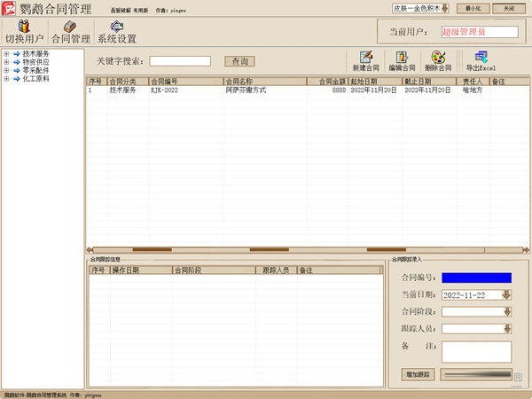Viewport: 532px width, 399px height.
Task: Click the 查询 search button
Action: coord(240,61)
